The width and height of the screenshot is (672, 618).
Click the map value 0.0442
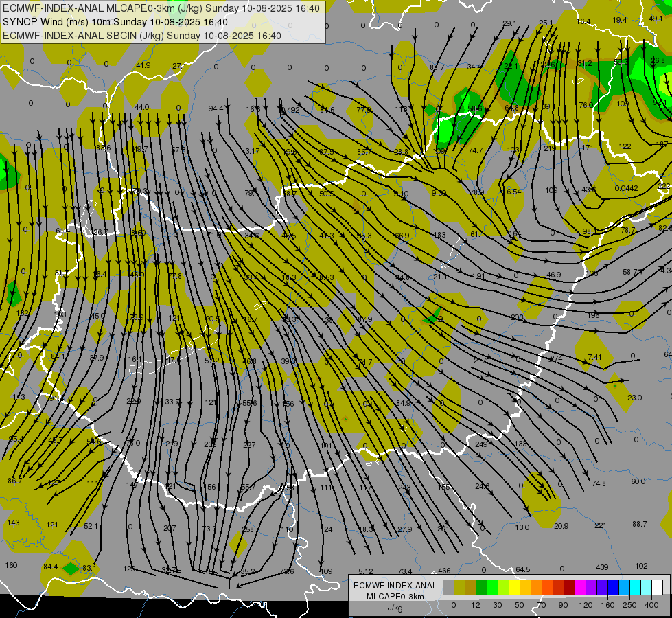626,188
